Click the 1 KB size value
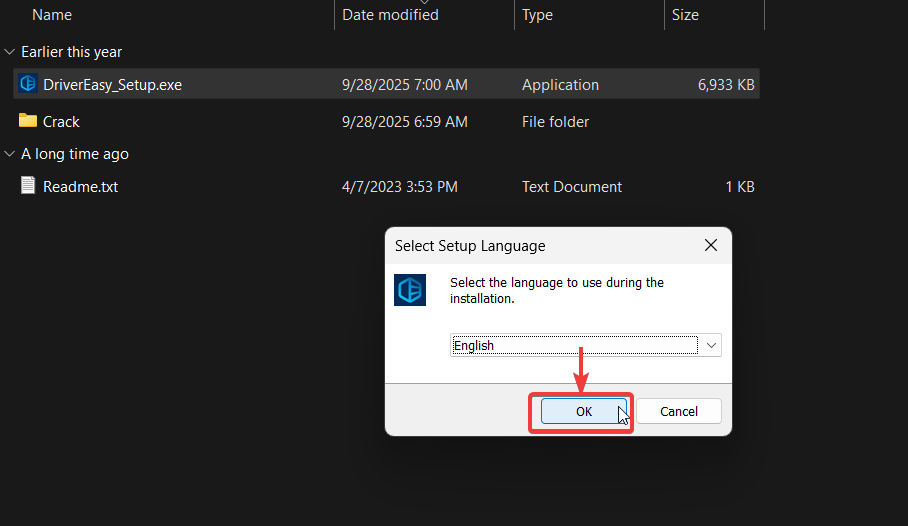 coord(740,187)
